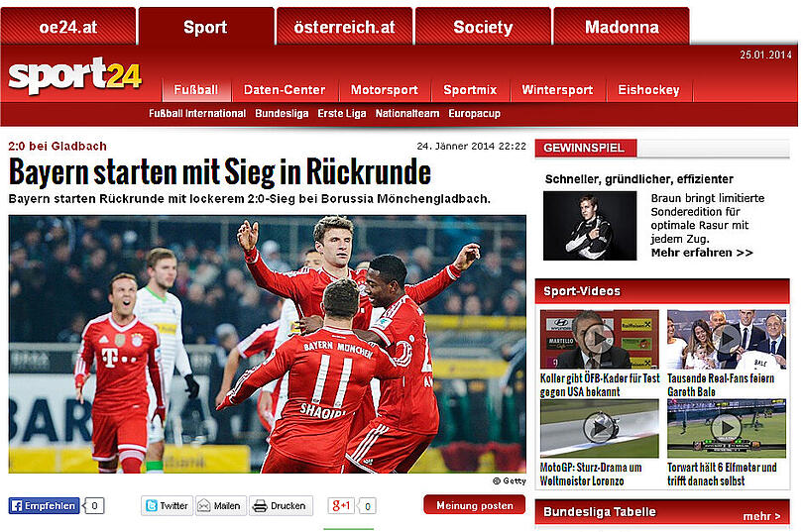
Task: Click the 25.01.2014 date in header
Action: click(765, 54)
